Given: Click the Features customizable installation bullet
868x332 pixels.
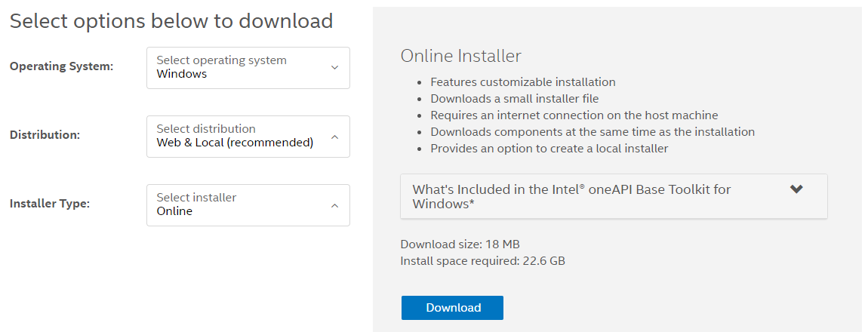Looking at the screenshot, I should [x=522, y=81].
